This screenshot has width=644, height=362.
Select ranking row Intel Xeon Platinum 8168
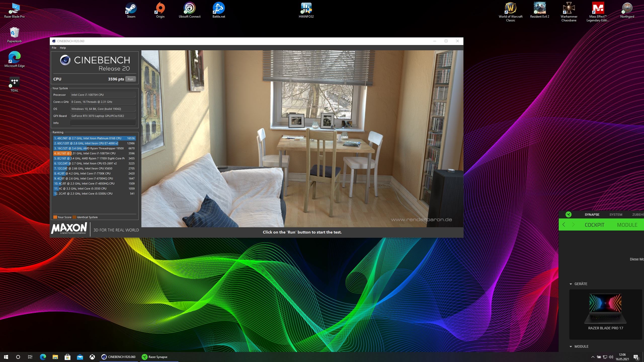[94, 138]
